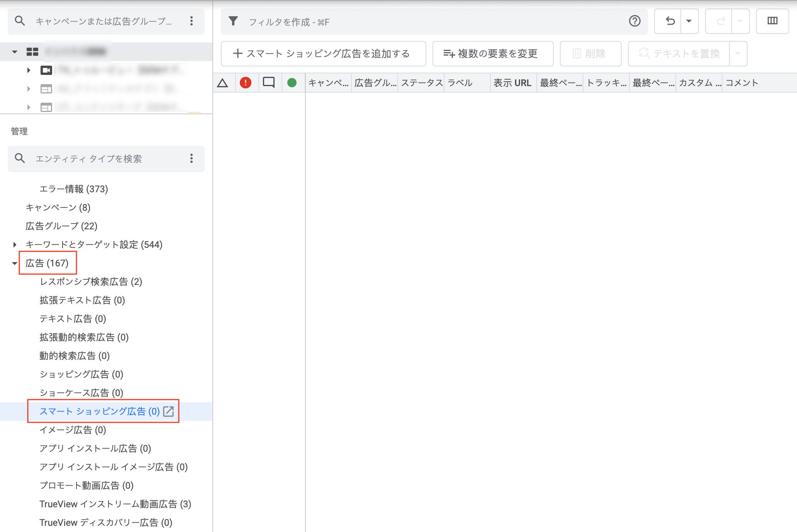Open campaign search three-dot options menu
The height and width of the screenshot is (532, 797).
click(192, 21)
